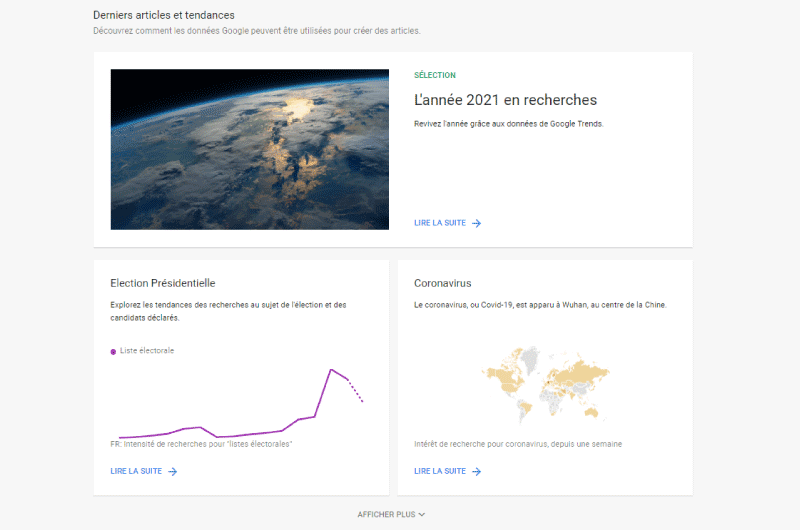Click the Election "Explorez les tendances des recherches" description
This screenshot has height=530, width=800.
(228, 311)
